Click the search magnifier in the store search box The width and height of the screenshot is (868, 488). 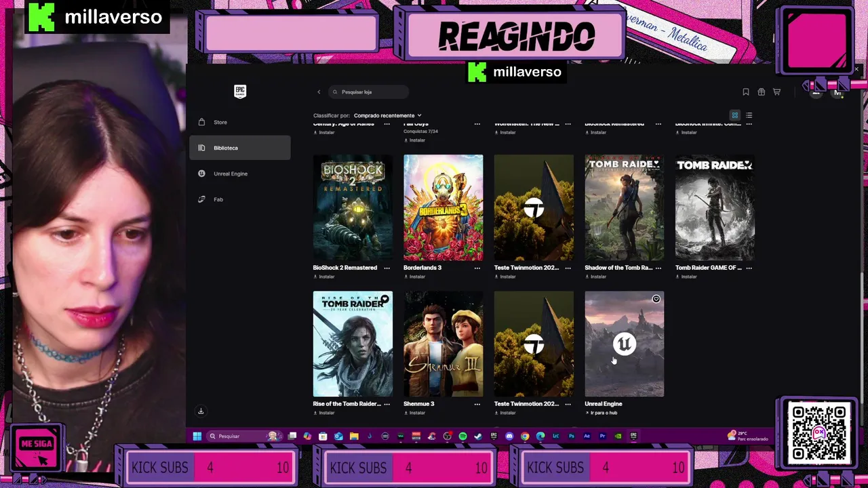pyautogui.click(x=335, y=92)
